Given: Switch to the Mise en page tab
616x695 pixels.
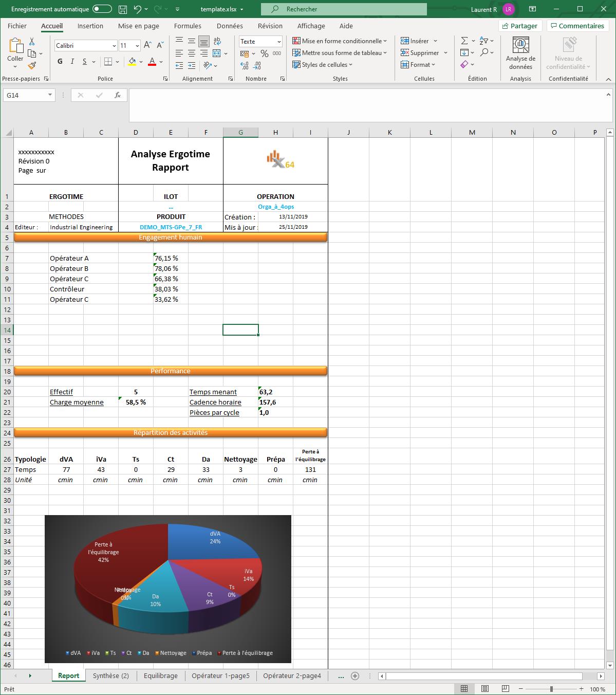Looking at the screenshot, I should click(139, 26).
